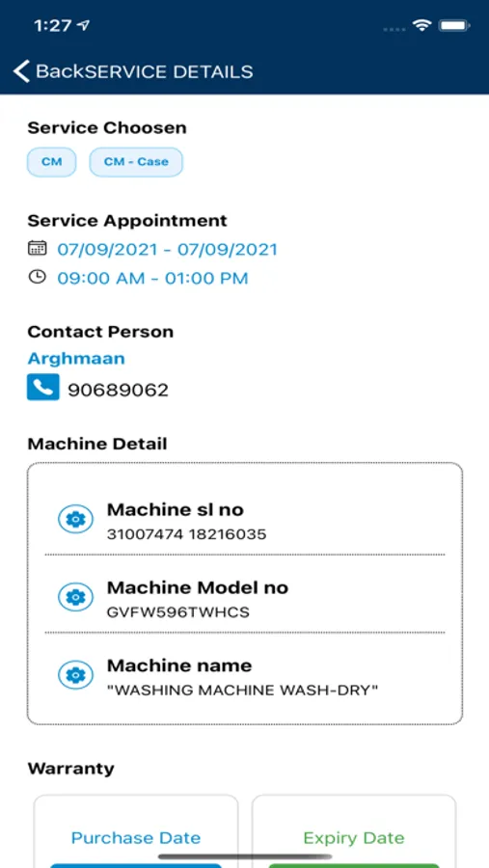Tap the clock icon beside appointment time
Viewport: 489px width, 868px height.
[x=37, y=276]
